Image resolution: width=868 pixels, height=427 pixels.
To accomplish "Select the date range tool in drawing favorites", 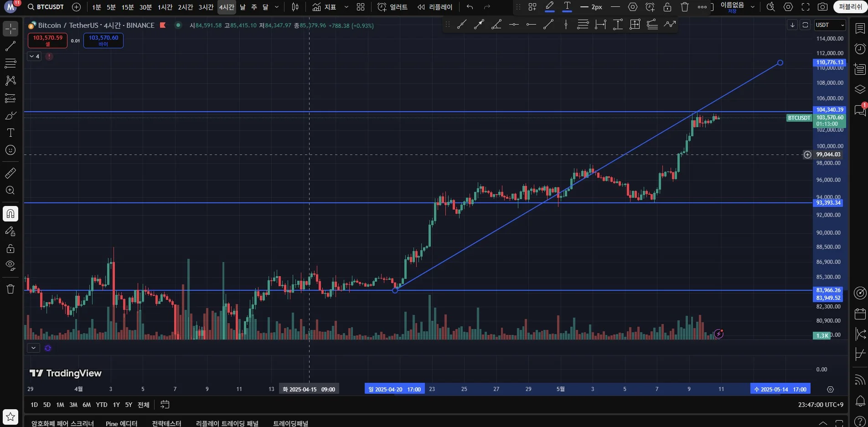I will [x=600, y=25].
